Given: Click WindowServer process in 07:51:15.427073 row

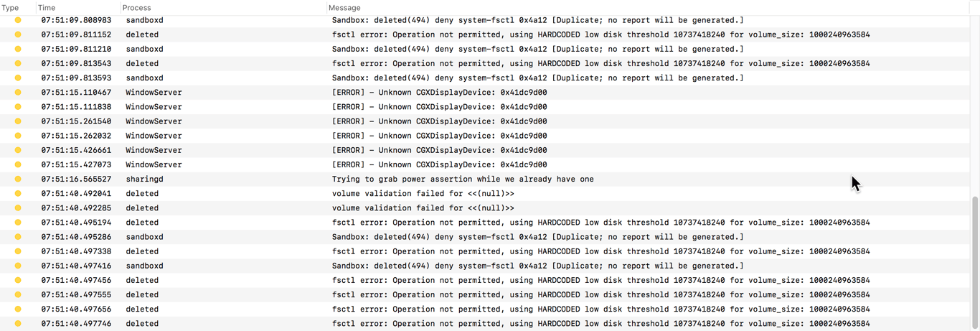Looking at the screenshot, I should pyautogui.click(x=154, y=164).
